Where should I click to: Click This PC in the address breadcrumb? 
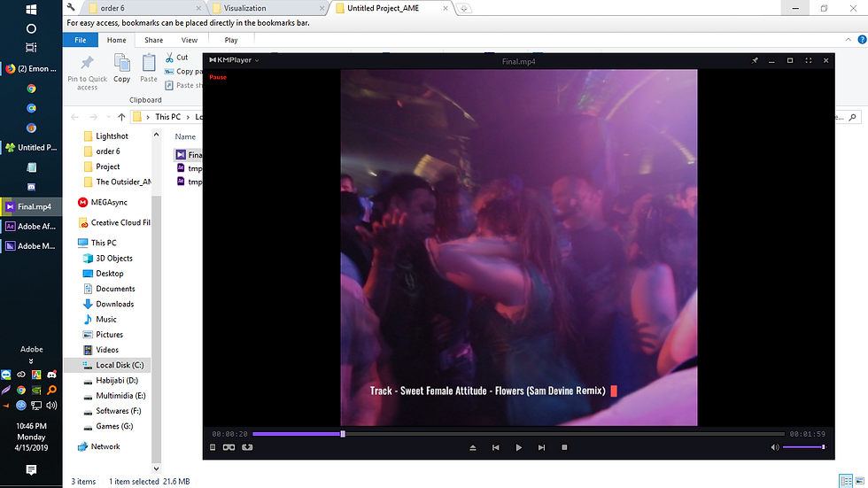point(167,117)
